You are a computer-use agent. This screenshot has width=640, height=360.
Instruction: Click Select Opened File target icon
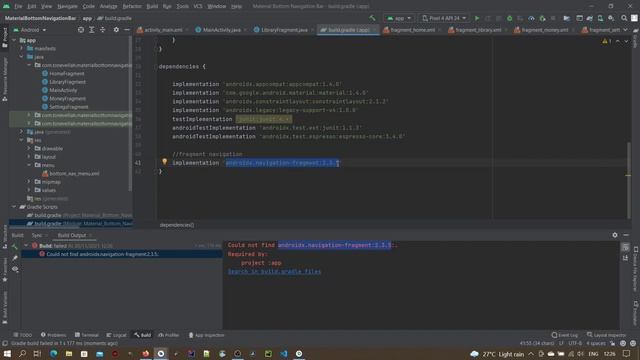(81, 30)
